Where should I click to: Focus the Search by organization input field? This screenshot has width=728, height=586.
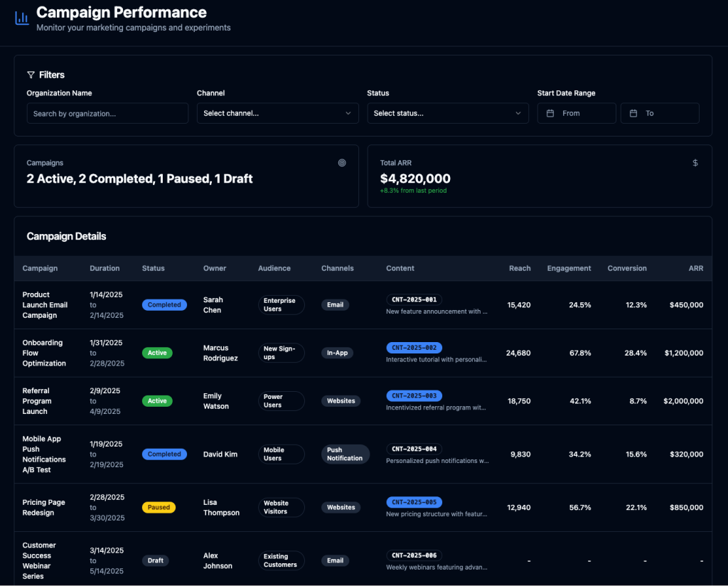coord(107,113)
